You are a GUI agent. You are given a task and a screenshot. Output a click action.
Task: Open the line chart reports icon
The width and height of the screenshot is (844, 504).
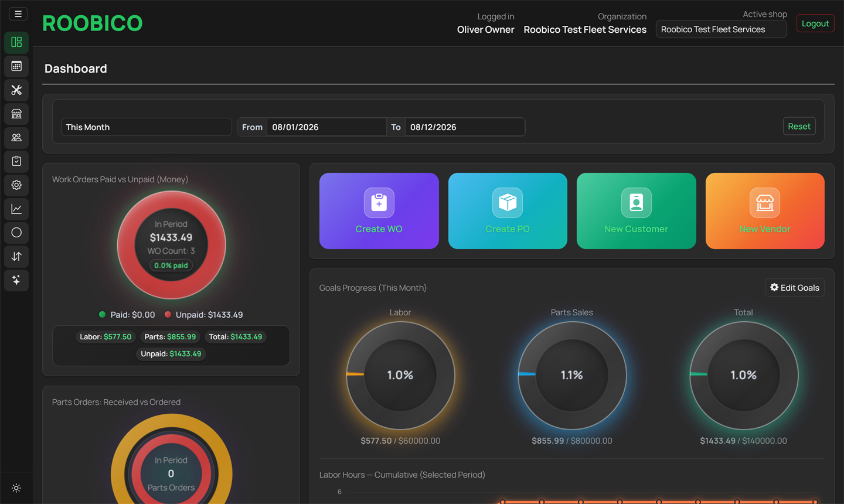click(16, 209)
